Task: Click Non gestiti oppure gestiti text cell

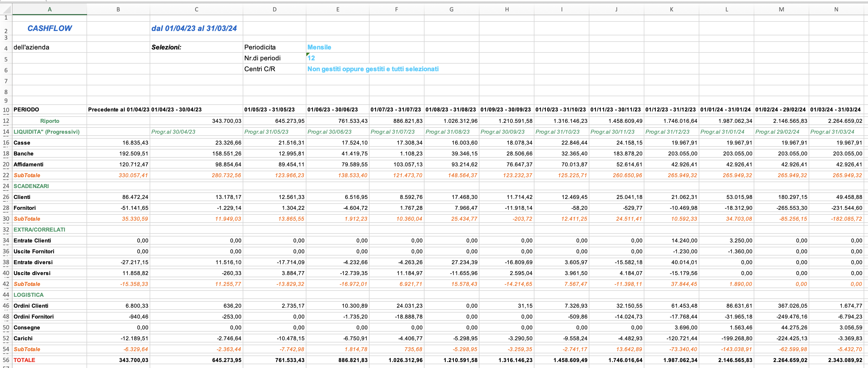Action: [373, 69]
